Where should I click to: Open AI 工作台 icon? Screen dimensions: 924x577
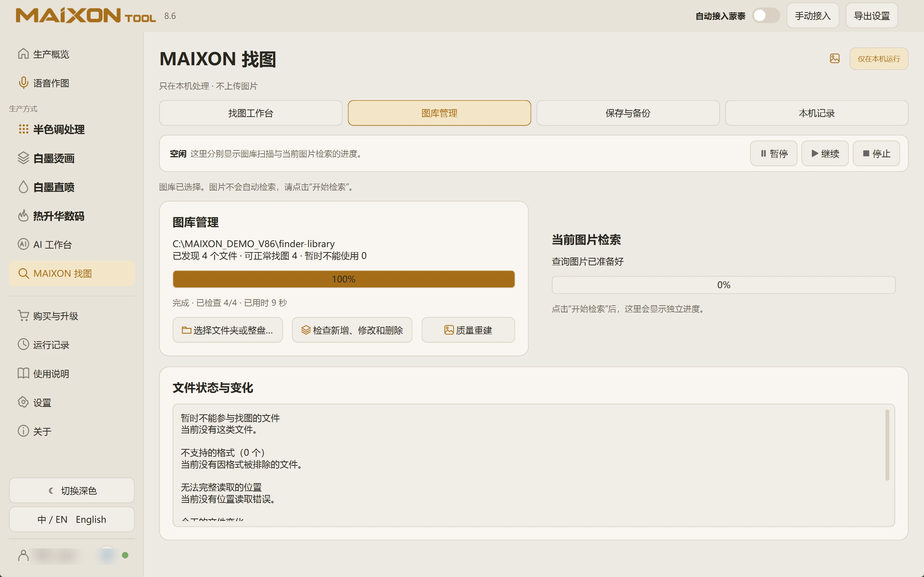(23, 244)
